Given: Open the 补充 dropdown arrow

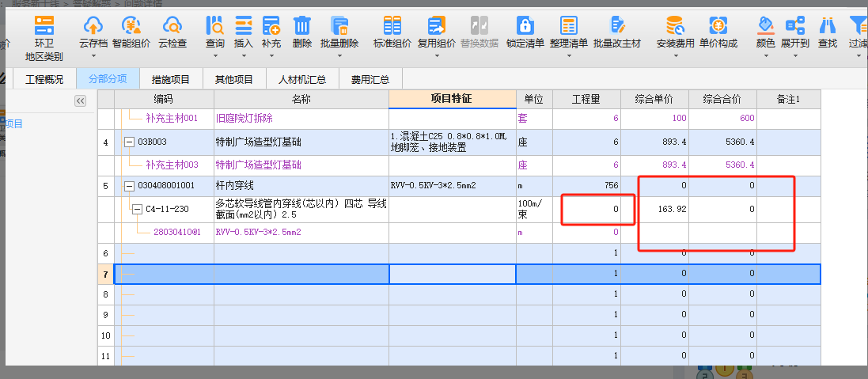Looking at the screenshot, I should (x=271, y=55).
